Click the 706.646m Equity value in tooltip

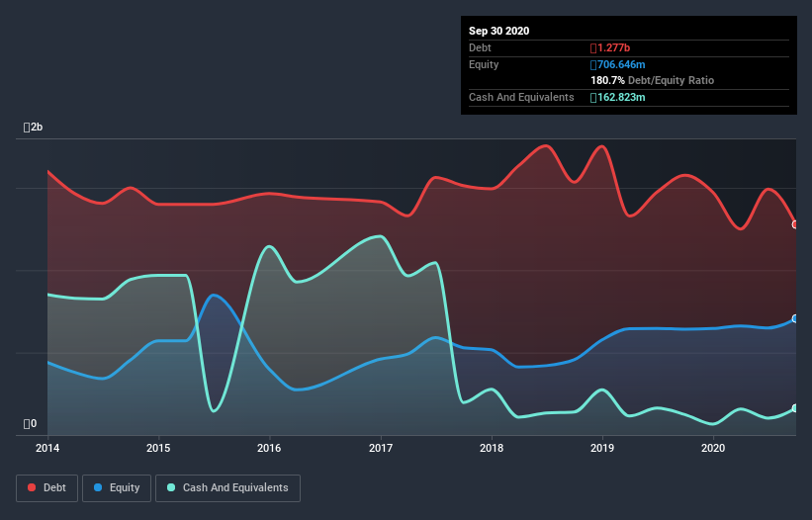click(618, 64)
